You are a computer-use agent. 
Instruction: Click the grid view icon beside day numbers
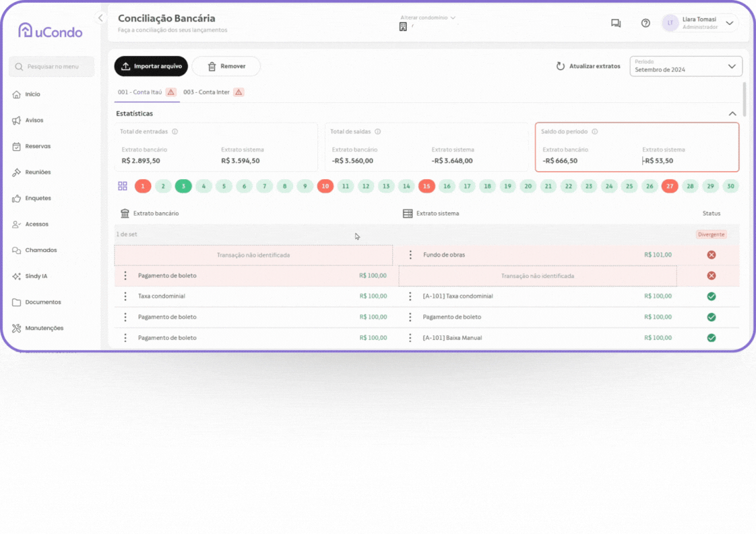pos(123,186)
